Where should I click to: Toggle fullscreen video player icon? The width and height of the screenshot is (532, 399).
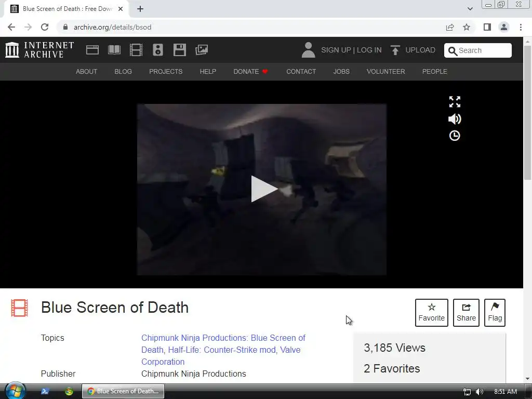click(455, 102)
